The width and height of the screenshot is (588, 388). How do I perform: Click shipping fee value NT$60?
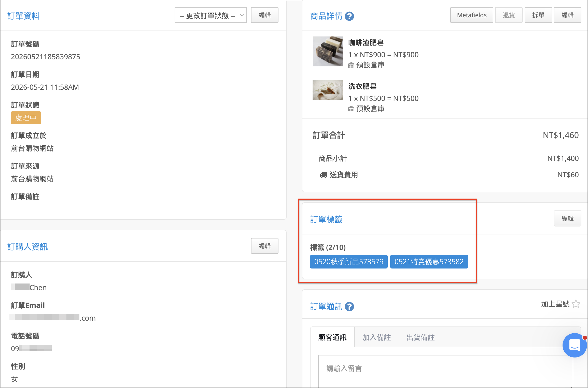point(568,175)
